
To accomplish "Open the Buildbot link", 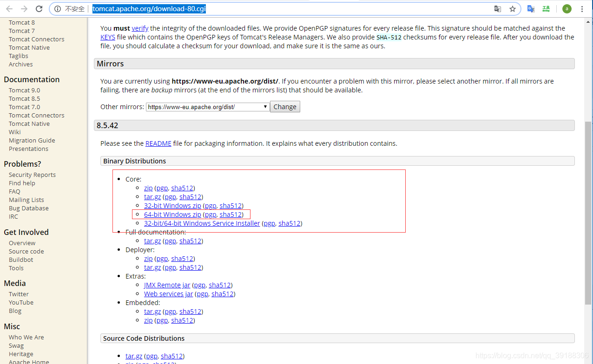I will click(x=21, y=260).
